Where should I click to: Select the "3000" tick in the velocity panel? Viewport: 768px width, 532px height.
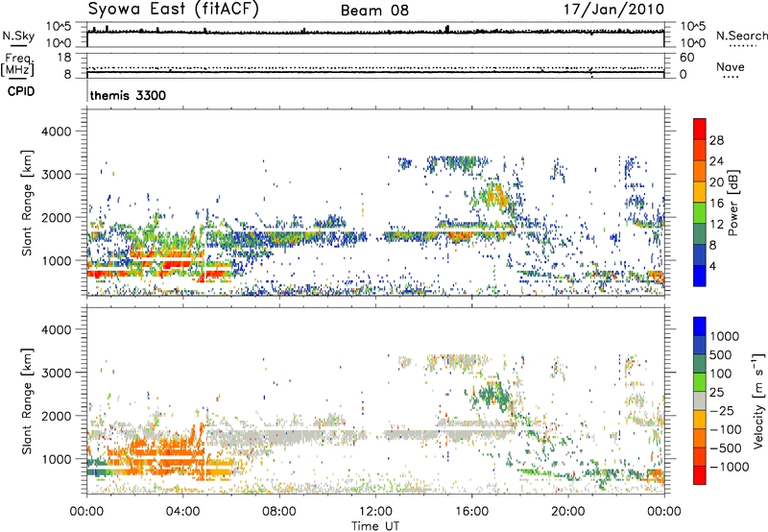(x=57, y=373)
